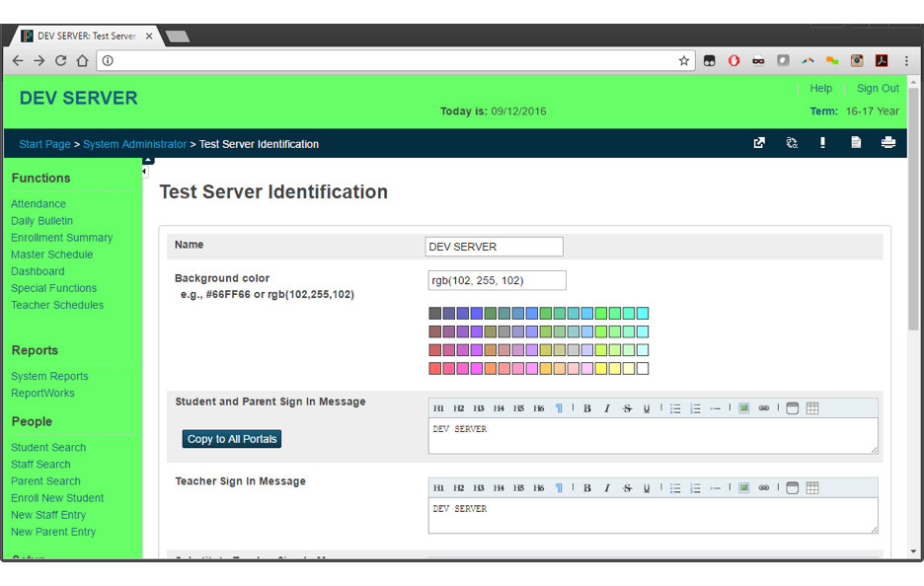Image resolution: width=924 pixels, height=586 pixels.
Task: Reload the page in the browser
Action: tap(60, 61)
